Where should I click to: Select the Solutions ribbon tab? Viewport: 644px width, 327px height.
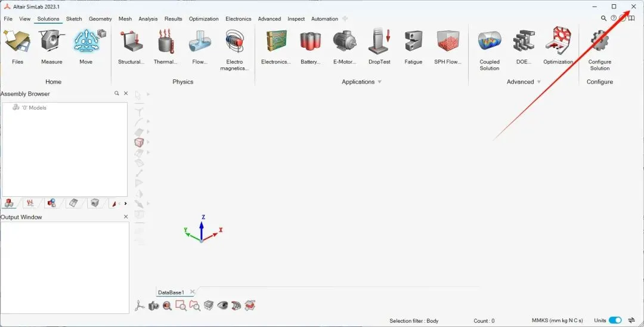48,19
